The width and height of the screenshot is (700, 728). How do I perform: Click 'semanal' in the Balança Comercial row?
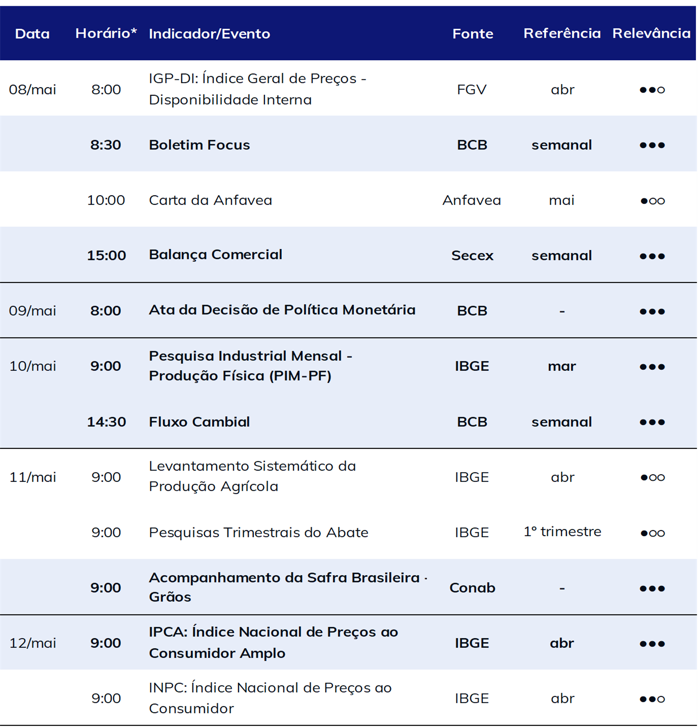561,255
